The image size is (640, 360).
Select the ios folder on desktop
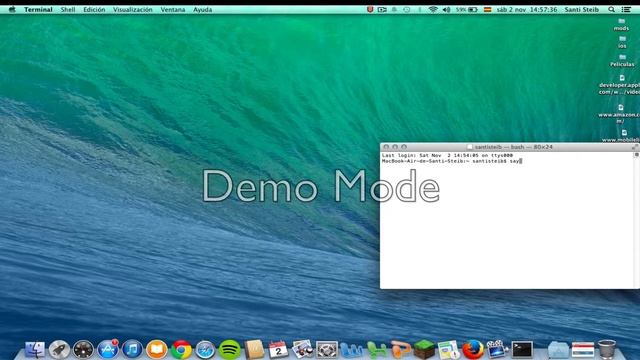point(622,42)
